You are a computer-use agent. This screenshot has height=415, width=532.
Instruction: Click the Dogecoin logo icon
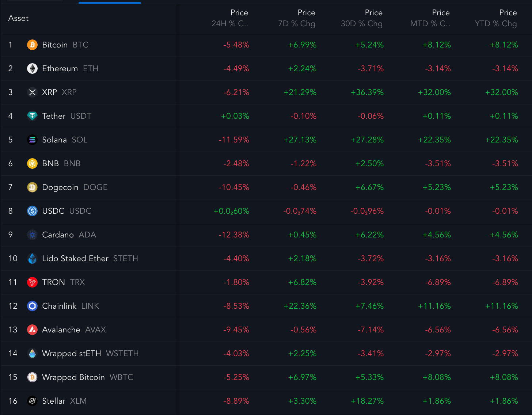pyautogui.click(x=32, y=187)
